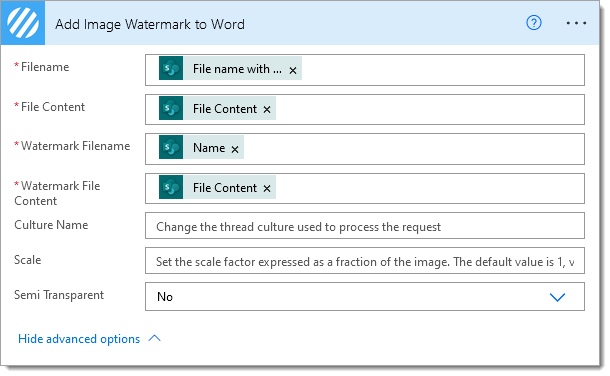Click SharePoint icon in Watermark File Content field

[x=171, y=187]
